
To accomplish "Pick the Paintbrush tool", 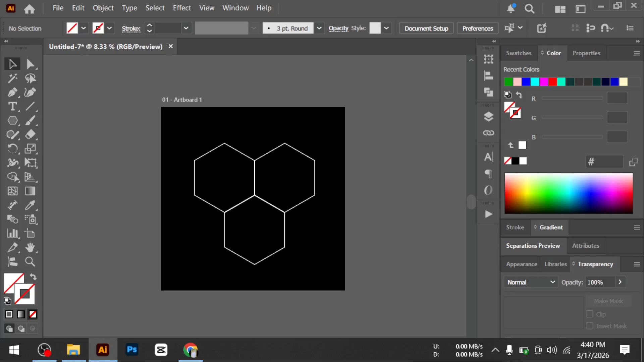I will point(30,121).
